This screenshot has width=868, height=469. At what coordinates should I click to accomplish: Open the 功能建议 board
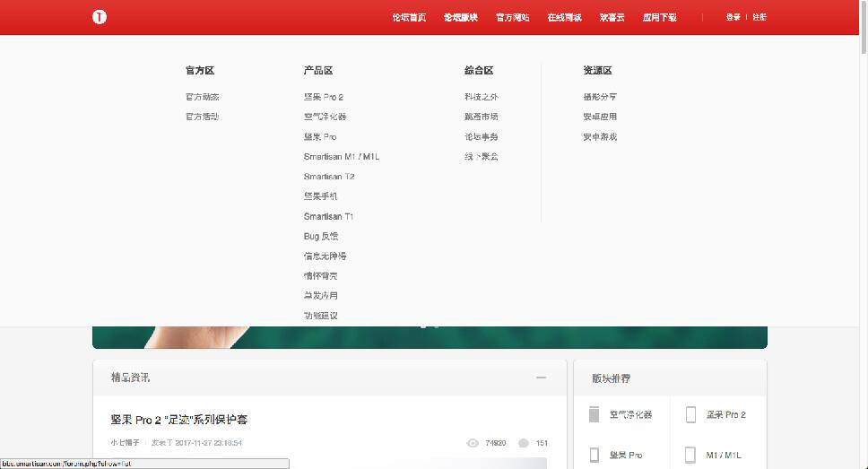tap(320, 316)
